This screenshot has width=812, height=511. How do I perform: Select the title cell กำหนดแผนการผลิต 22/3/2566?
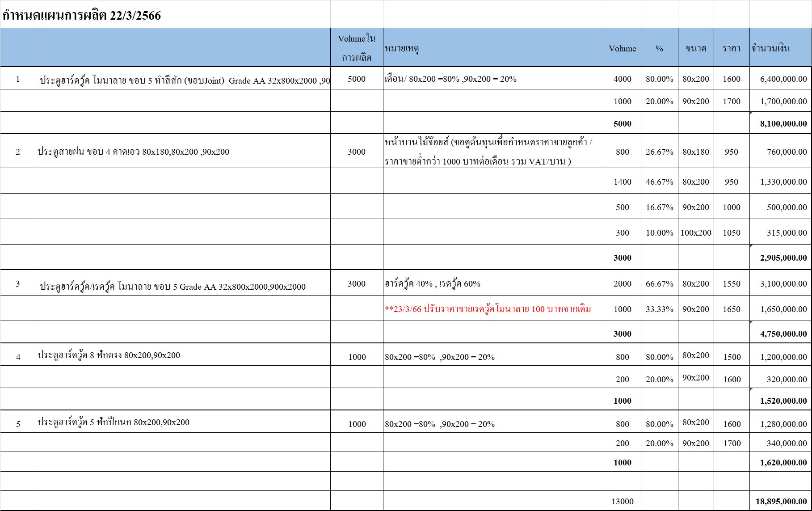82,16
